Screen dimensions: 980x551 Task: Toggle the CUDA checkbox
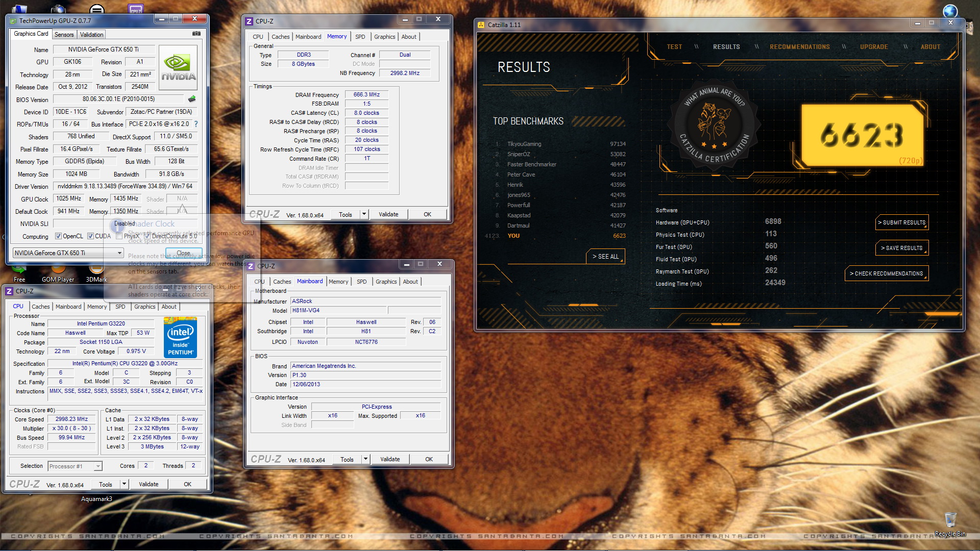coord(90,236)
